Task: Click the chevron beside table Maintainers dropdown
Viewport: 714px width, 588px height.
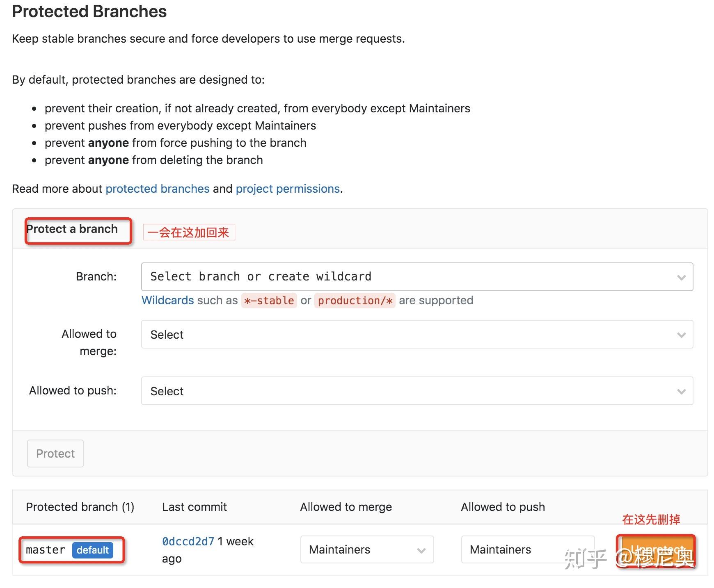Action: (x=422, y=549)
